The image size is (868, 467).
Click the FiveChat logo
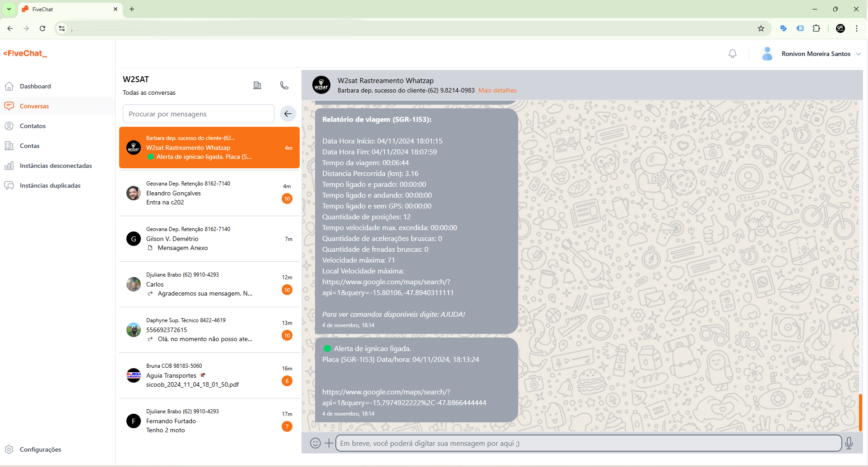[25, 53]
